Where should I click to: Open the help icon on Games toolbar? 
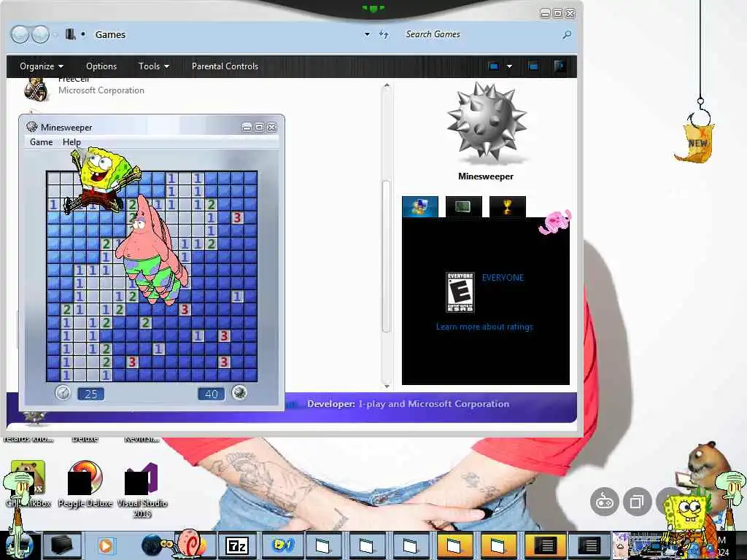560,66
